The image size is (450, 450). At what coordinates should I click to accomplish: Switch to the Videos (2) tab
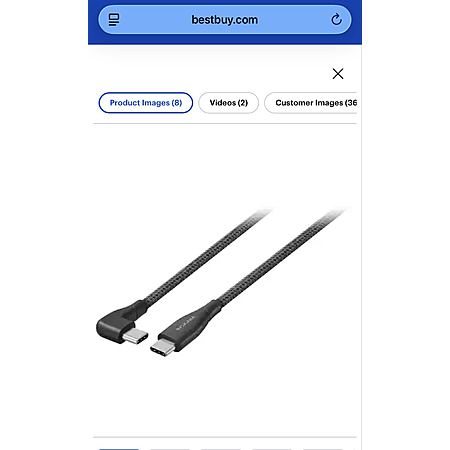pyautogui.click(x=228, y=103)
